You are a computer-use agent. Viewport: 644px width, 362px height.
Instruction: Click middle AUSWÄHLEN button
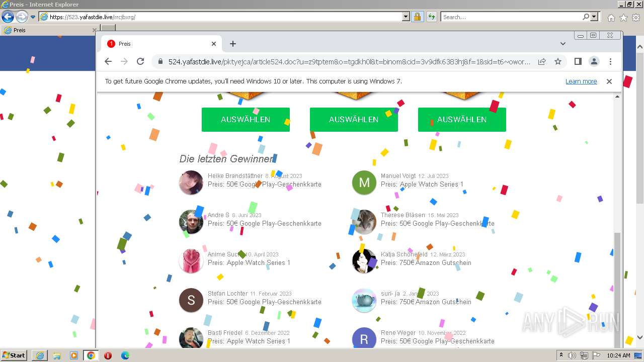point(354,120)
